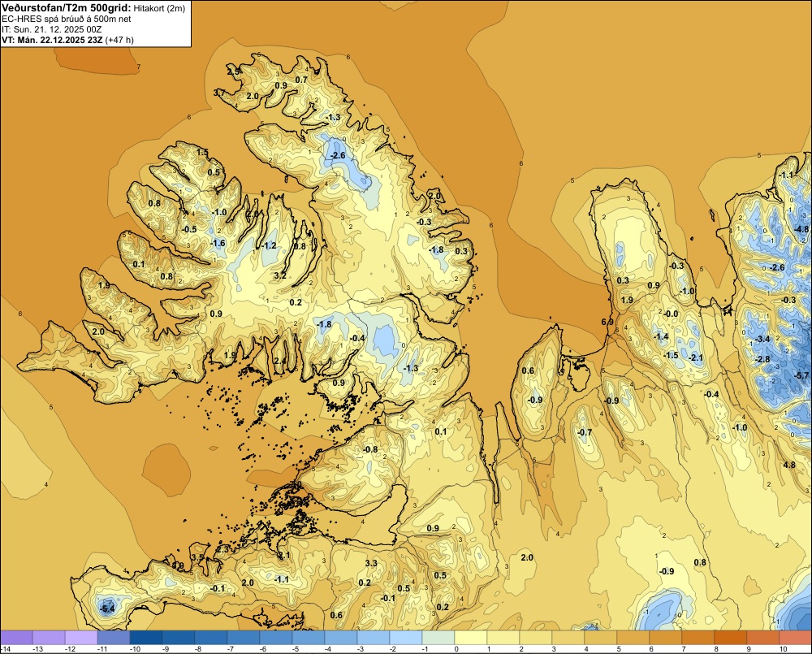Click the '(+47 h)' forecast offset text
Screen dimensions: 812x654
click(119, 40)
